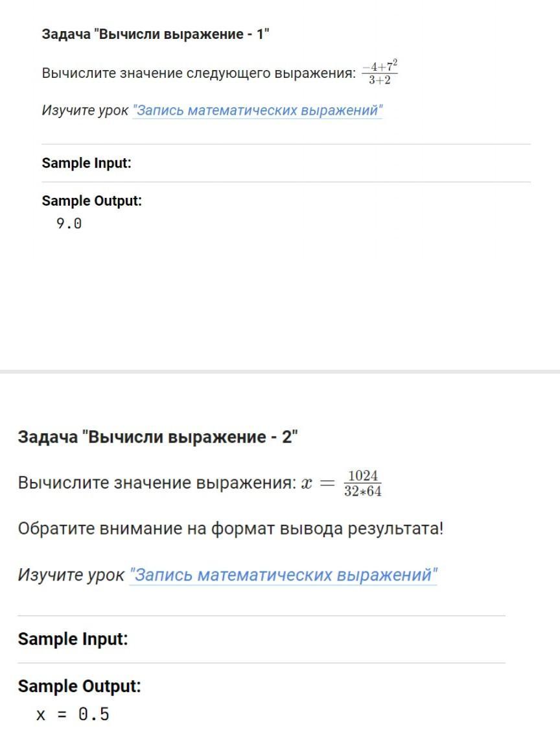Click the task 2 text "Вычислите значение выражения"
Screen dimensions: 560x746
pyautogui.click(x=157, y=483)
